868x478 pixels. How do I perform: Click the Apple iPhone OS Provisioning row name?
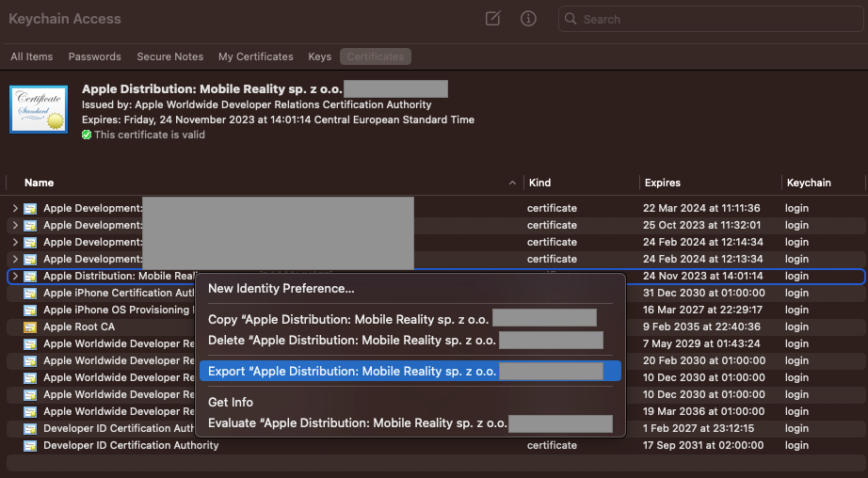(119, 310)
